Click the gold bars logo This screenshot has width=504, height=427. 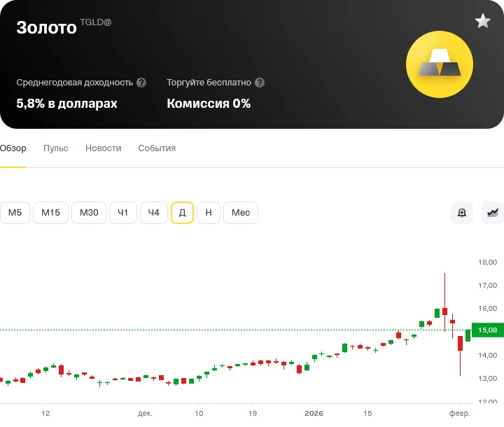pos(440,64)
